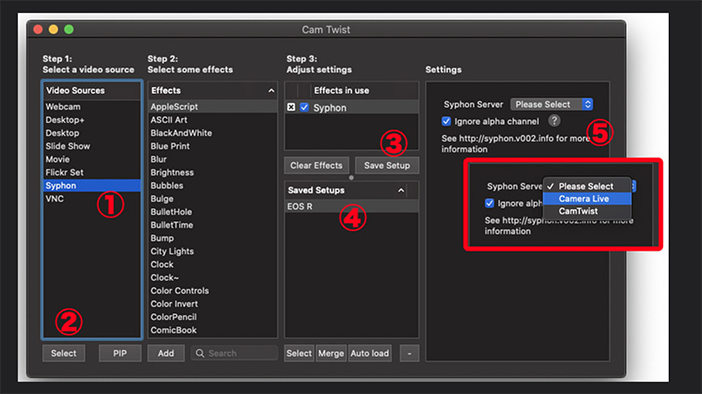Select BulletTime effect
Image resolution: width=702 pixels, height=394 pixels.
coord(213,225)
